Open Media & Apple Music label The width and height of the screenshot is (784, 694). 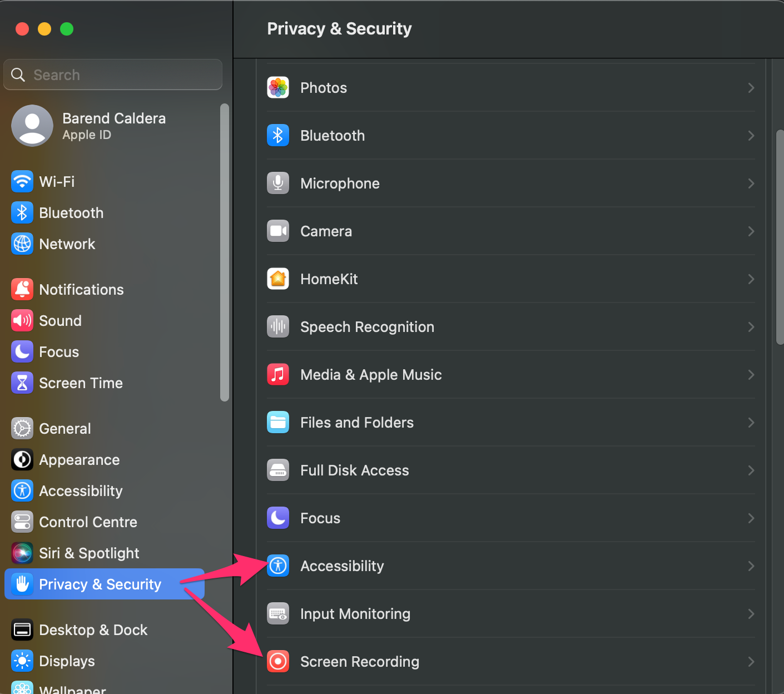[371, 375]
